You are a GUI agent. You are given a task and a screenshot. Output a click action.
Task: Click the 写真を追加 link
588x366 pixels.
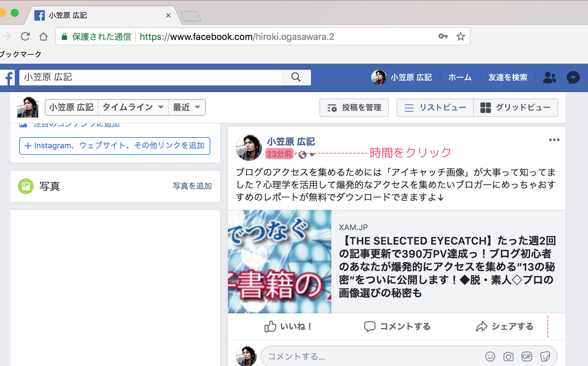tap(192, 186)
